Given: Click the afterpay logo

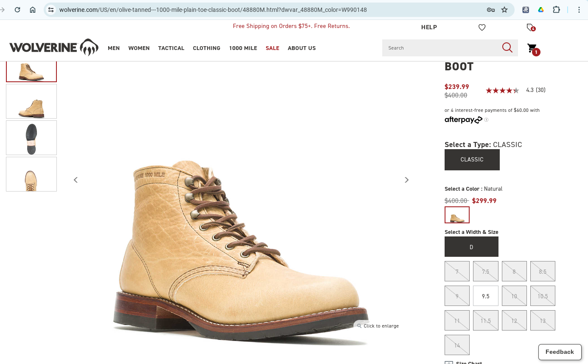Looking at the screenshot, I should [x=464, y=120].
